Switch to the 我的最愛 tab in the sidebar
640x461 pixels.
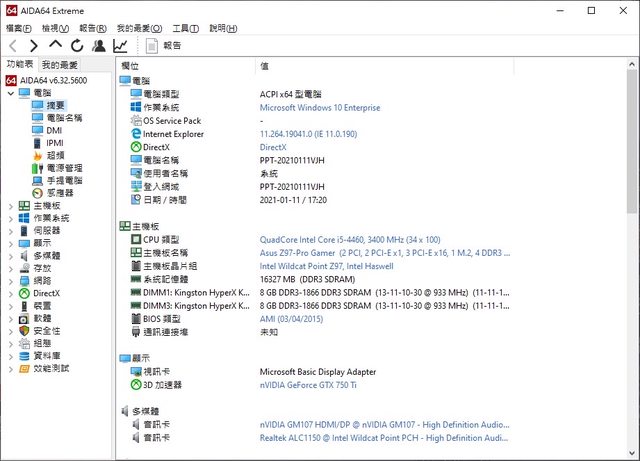pos(60,65)
